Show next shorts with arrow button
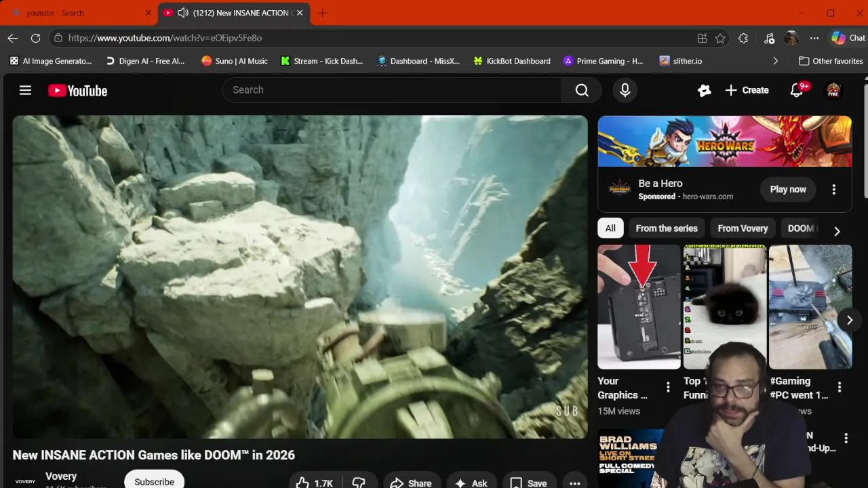Screen dimensions: 868x488 849,320
